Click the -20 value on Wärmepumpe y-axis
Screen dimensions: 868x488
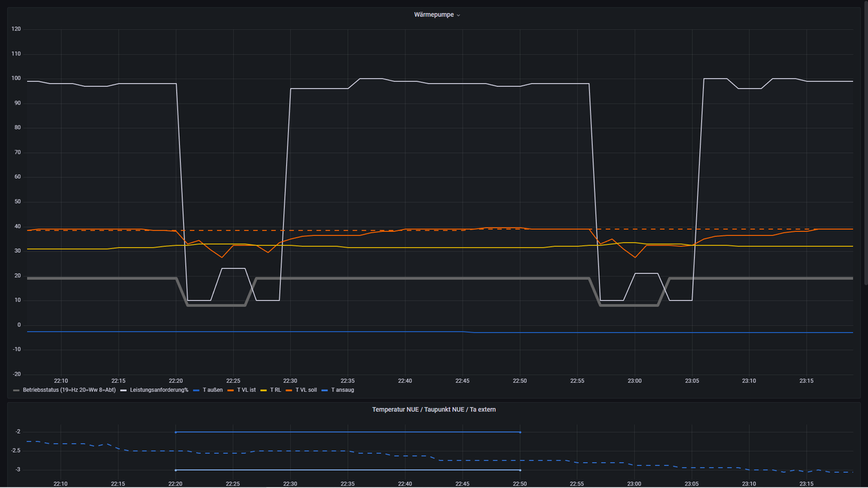pos(16,374)
